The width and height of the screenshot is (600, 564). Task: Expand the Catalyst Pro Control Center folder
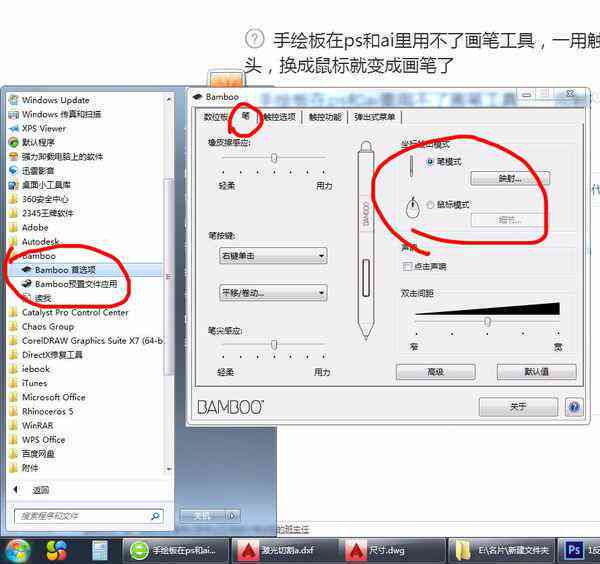pyautogui.click(x=68, y=312)
